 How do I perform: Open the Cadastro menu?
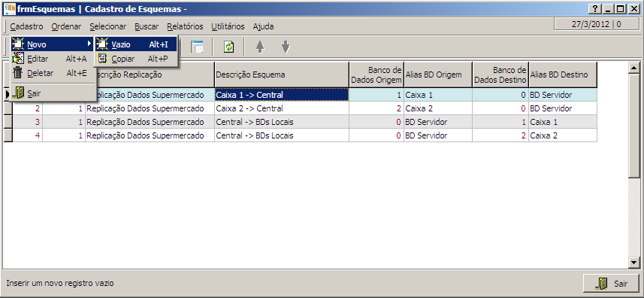point(27,26)
